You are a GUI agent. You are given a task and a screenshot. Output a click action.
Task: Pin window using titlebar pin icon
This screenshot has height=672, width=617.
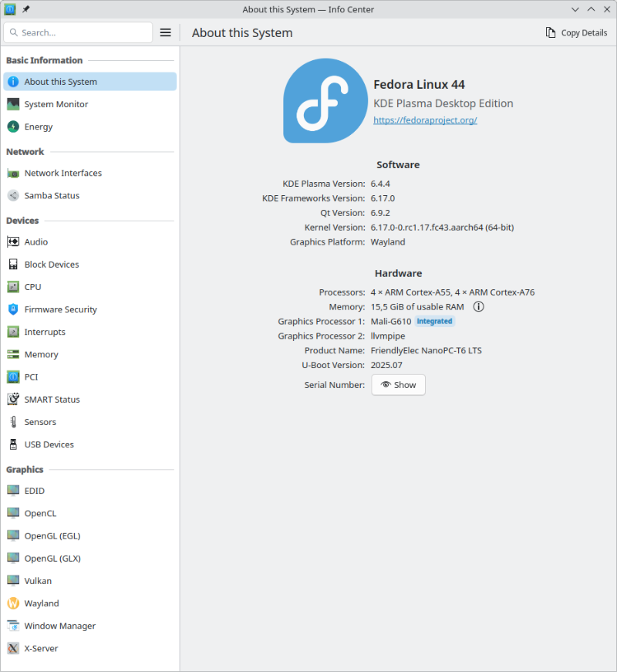coord(26,9)
